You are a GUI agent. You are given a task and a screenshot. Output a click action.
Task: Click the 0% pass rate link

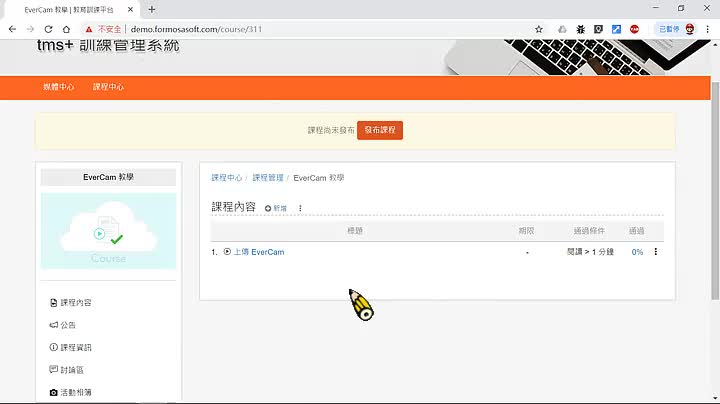click(x=637, y=252)
